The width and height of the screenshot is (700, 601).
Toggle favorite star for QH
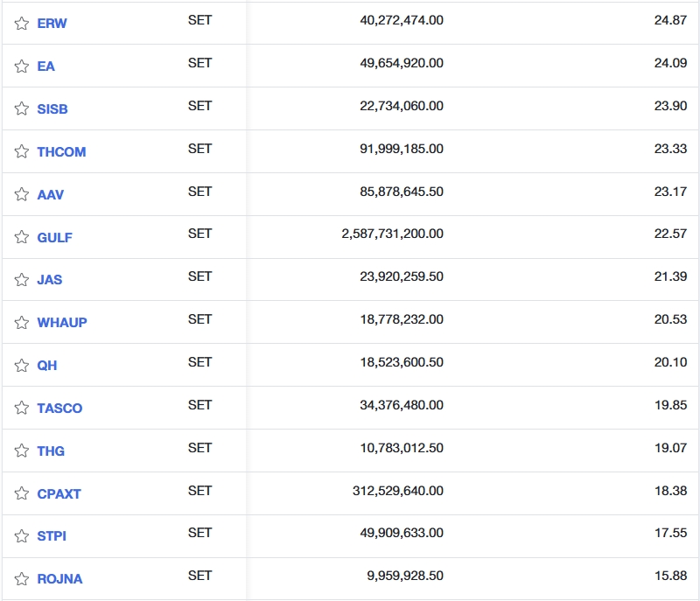tap(22, 366)
